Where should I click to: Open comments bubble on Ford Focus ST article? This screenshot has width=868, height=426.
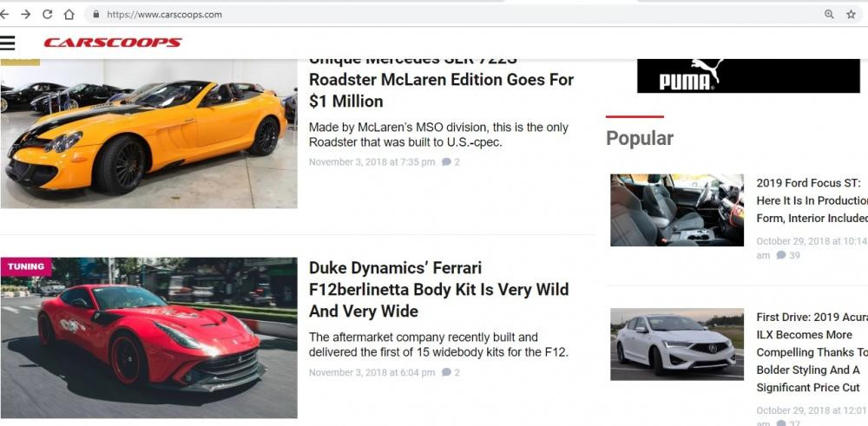[x=781, y=256]
